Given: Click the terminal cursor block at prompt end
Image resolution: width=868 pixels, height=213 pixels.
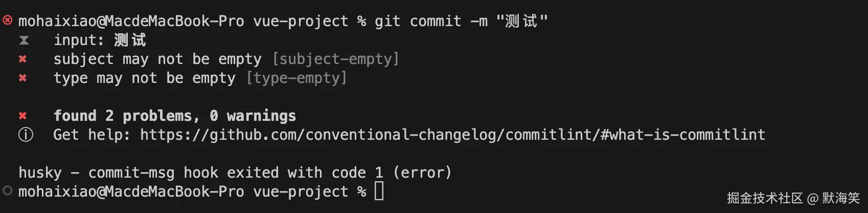Looking at the screenshot, I should [379, 191].
